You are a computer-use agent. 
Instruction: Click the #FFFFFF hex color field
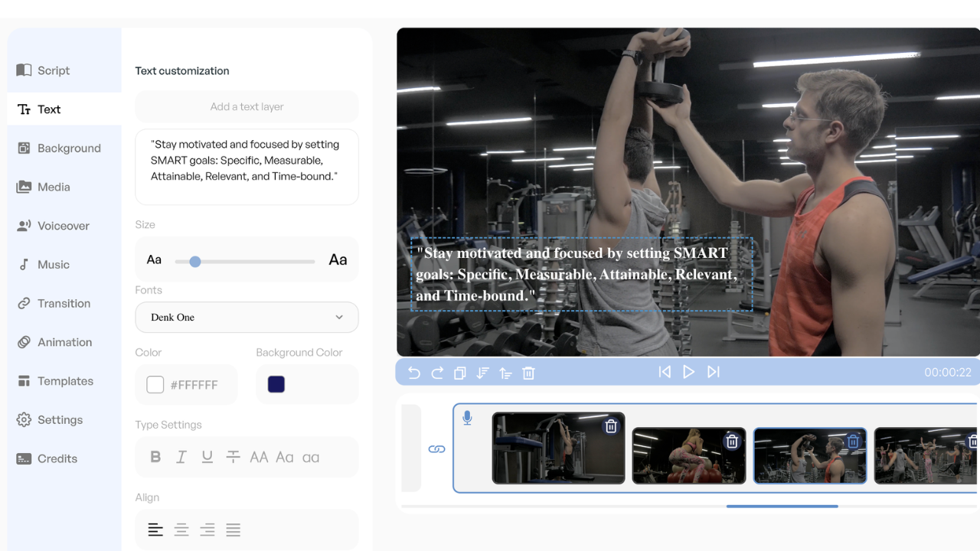(x=194, y=385)
